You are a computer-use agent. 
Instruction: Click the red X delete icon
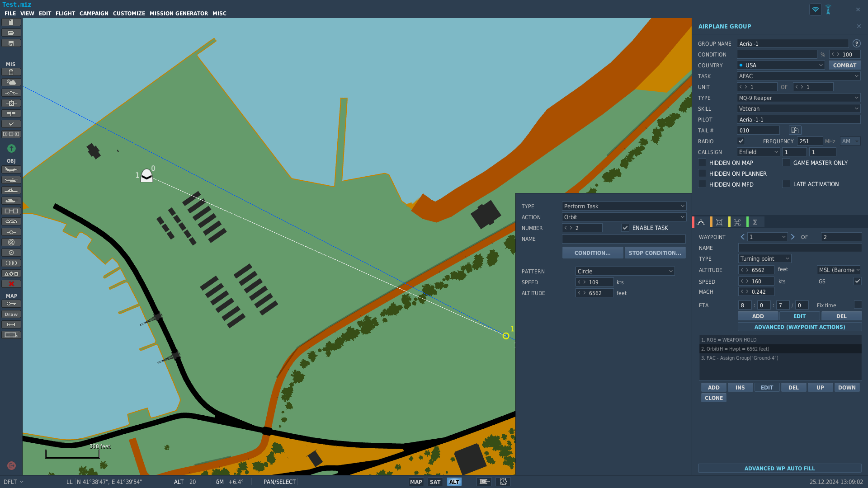11,284
